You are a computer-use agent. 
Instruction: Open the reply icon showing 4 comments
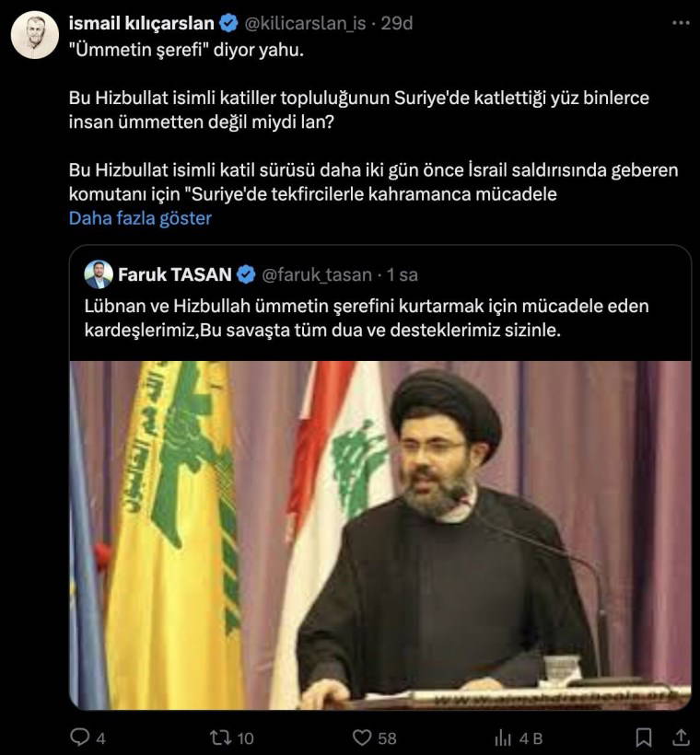click(80, 738)
